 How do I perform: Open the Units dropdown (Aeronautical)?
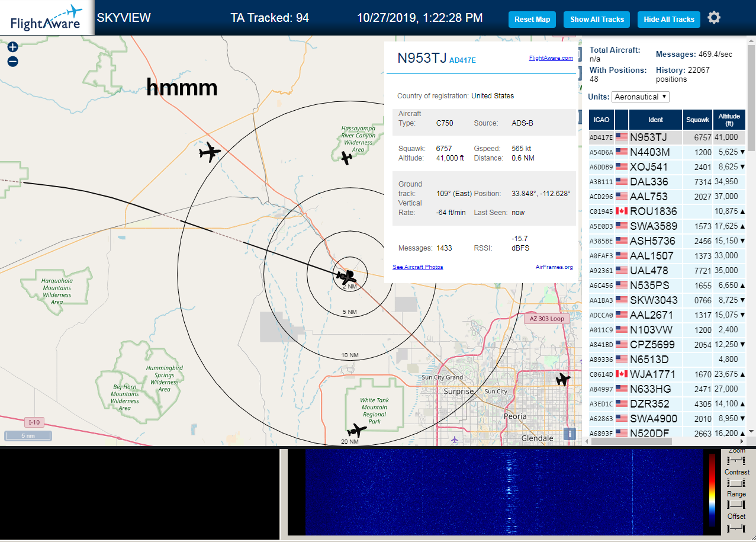pyautogui.click(x=641, y=97)
